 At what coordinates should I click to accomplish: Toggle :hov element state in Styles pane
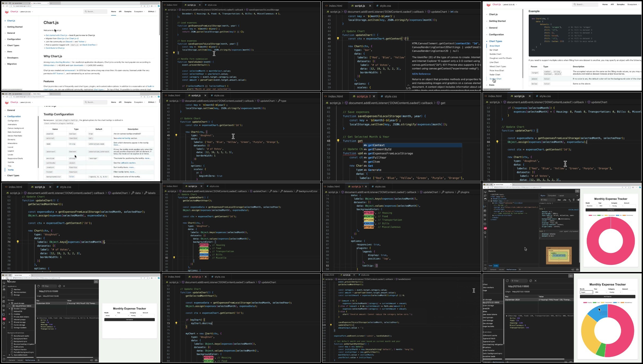[559, 200]
